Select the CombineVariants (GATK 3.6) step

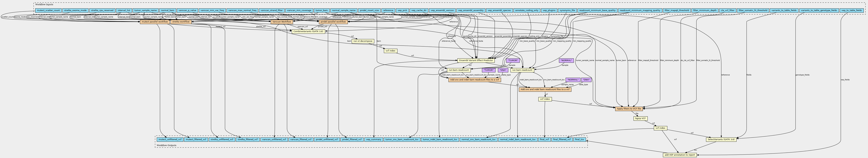tap(308, 31)
